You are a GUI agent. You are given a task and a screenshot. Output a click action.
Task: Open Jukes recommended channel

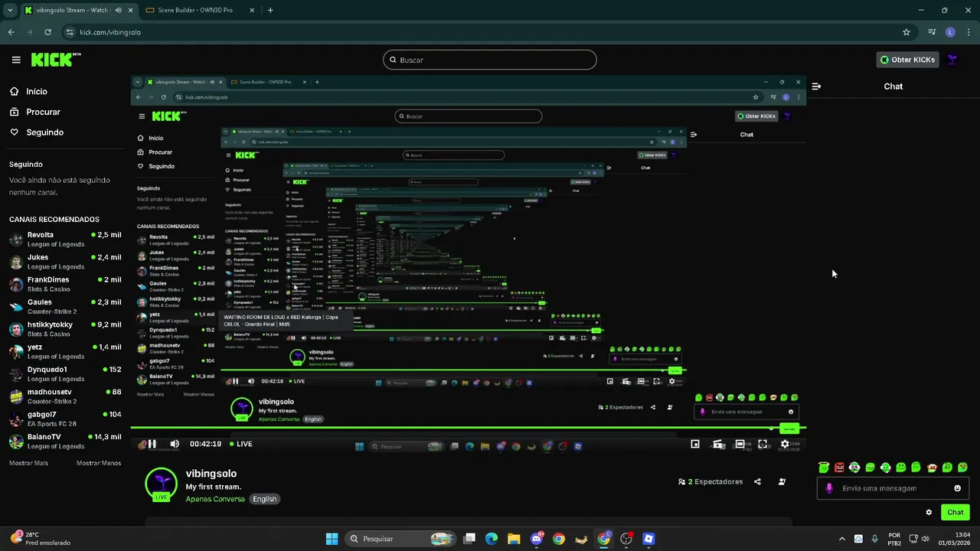click(65, 262)
